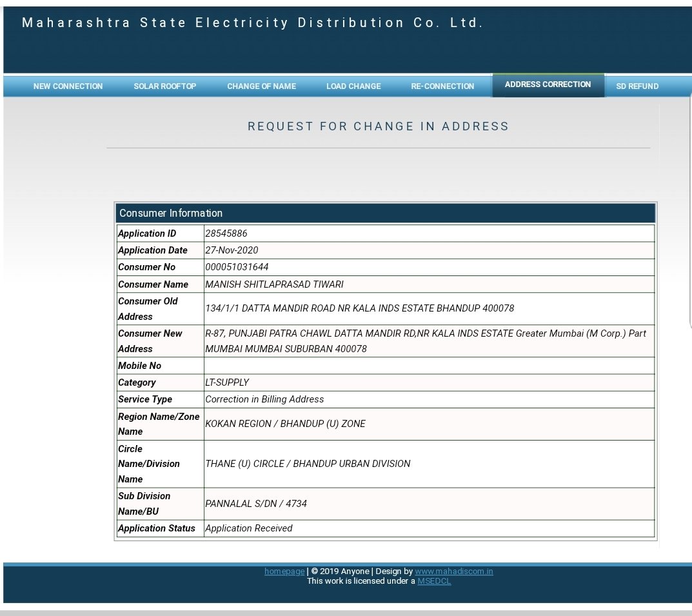Select KOKAN REGION / BHANDUP (U) ZONE

[285, 424]
